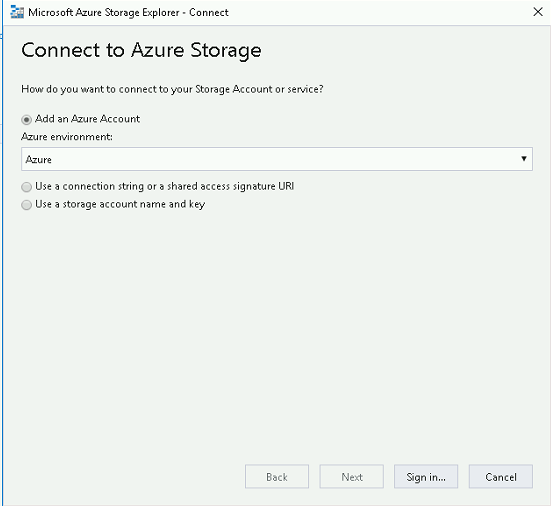Click the "Connect to Azure Storage" heading
This screenshot has width=551, height=506.
tap(141, 51)
